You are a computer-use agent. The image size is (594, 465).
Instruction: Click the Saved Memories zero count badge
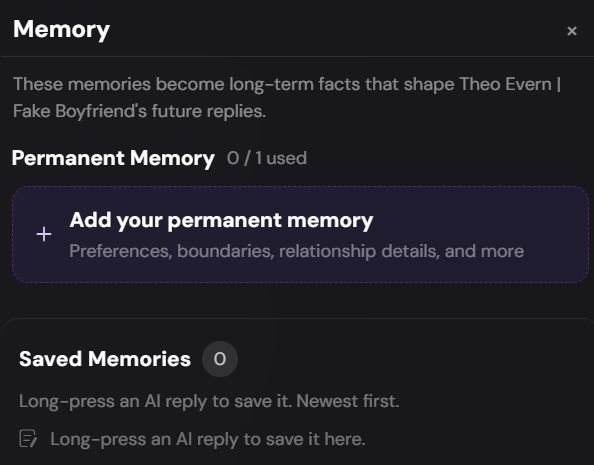(x=220, y=359)
